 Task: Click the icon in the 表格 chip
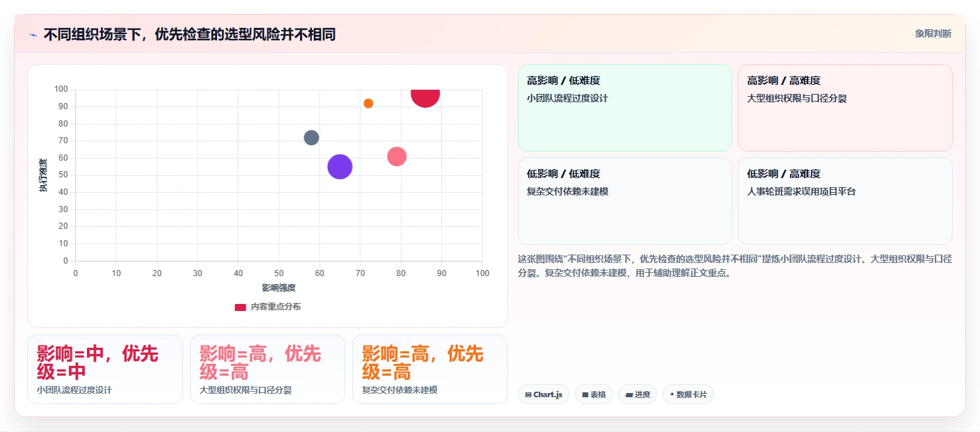coord(585,394)
